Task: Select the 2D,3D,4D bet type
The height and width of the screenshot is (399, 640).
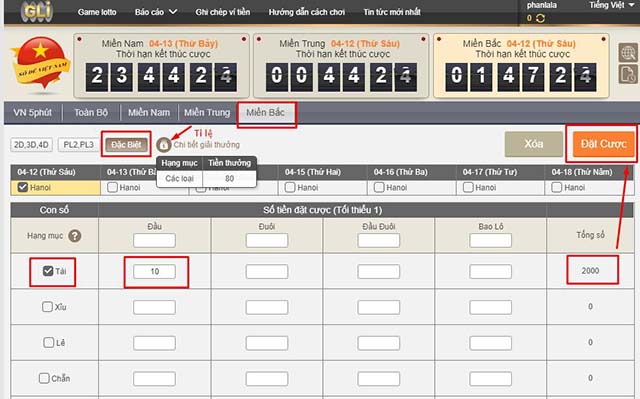Action: [31, 145]
